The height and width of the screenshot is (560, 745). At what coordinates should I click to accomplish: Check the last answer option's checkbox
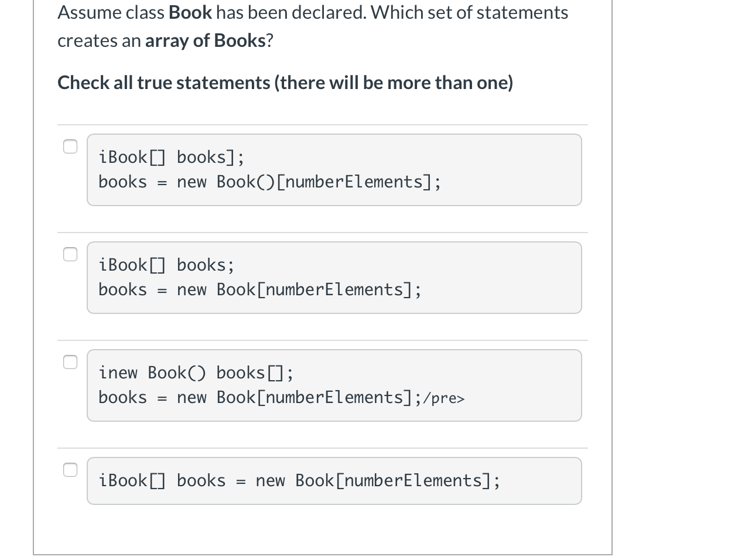tap(70, 469)
